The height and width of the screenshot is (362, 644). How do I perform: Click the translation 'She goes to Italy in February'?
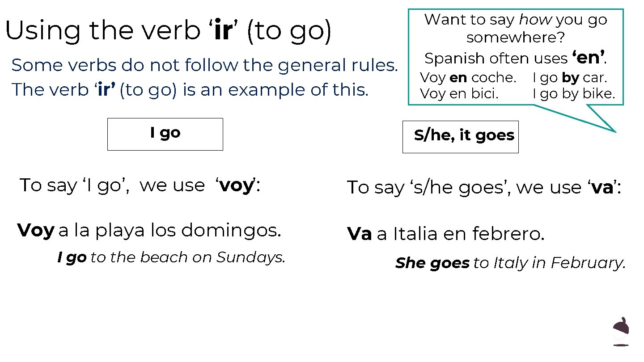[510, 263]
